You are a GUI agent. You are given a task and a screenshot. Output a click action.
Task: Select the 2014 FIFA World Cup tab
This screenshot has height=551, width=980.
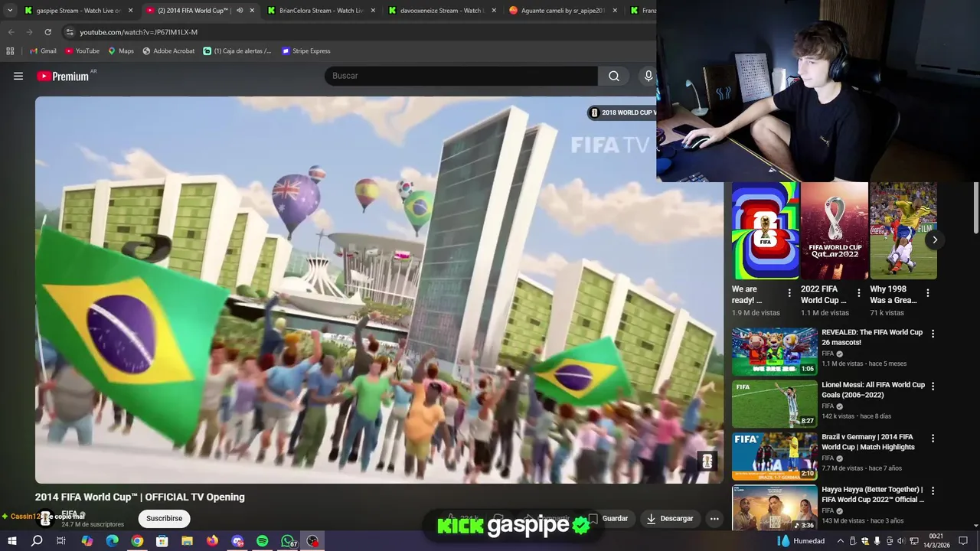click(x=191, y=11)
